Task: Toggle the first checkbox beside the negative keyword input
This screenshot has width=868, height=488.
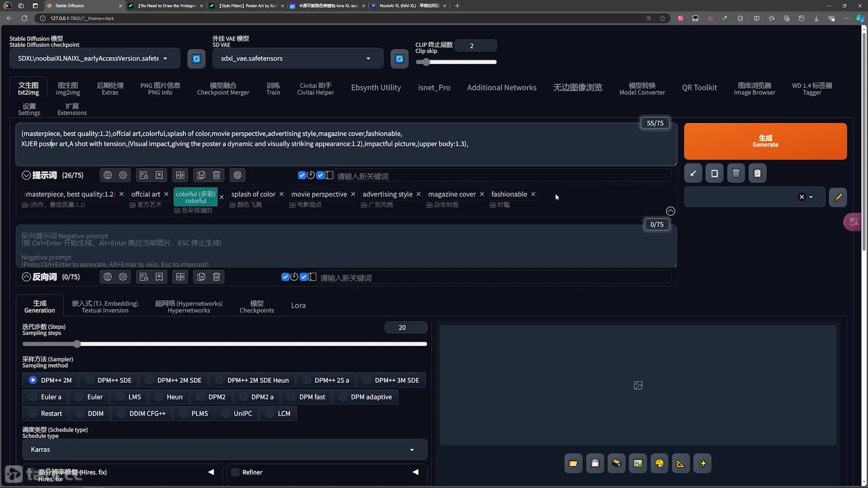Action: pyautogui.click(x=285, y=277)
